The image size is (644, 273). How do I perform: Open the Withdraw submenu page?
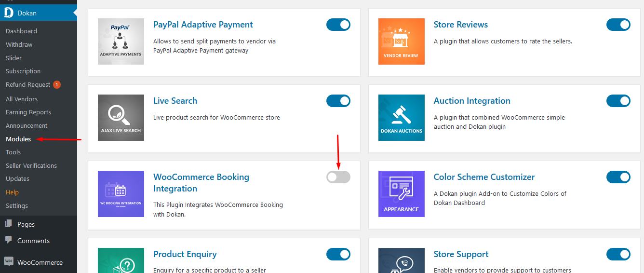[19, 44]
